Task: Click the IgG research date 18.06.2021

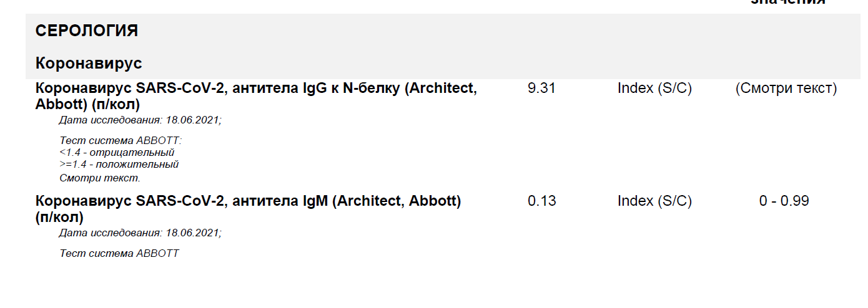Action: (x=140, y=120)
